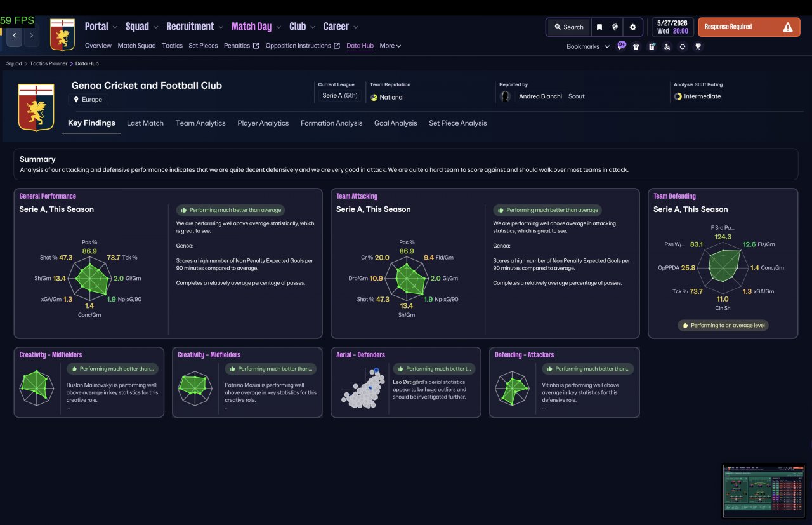Viewport: 812px width, 525px height.
Task: Switch to the Goal Analysis tab
Action: click(396, 123)
